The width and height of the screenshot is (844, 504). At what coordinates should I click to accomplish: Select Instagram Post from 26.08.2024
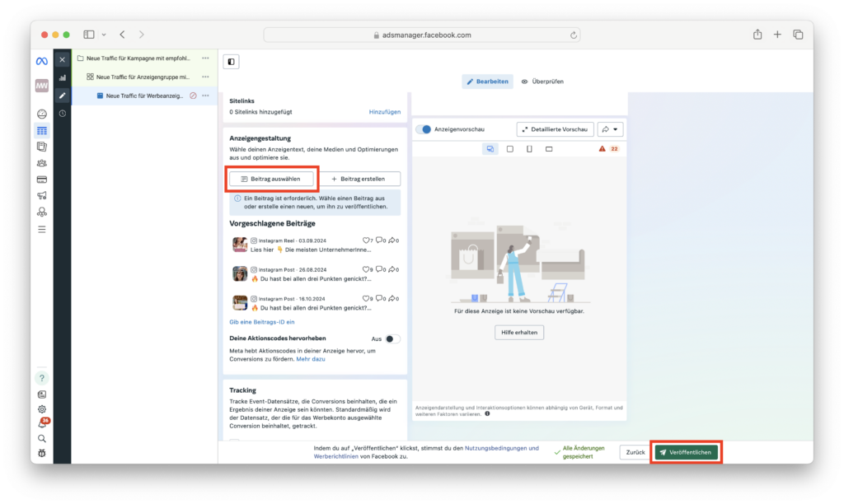click(316, 274)
